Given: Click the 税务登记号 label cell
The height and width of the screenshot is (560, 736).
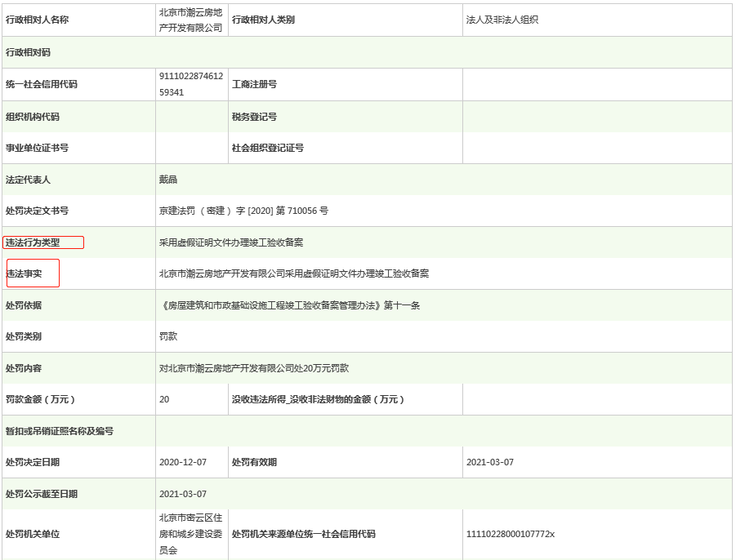Looking at the screenshot, I should (x=255, y=117).
